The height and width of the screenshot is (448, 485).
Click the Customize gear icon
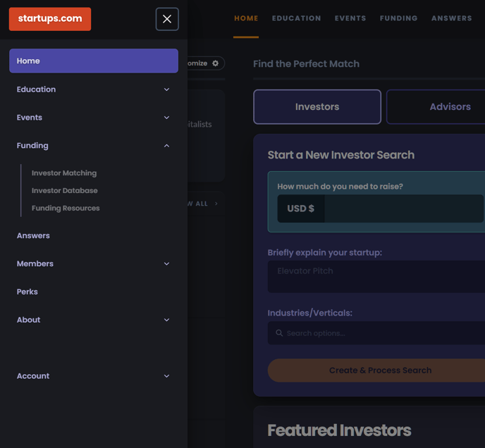tap(215, 63)
